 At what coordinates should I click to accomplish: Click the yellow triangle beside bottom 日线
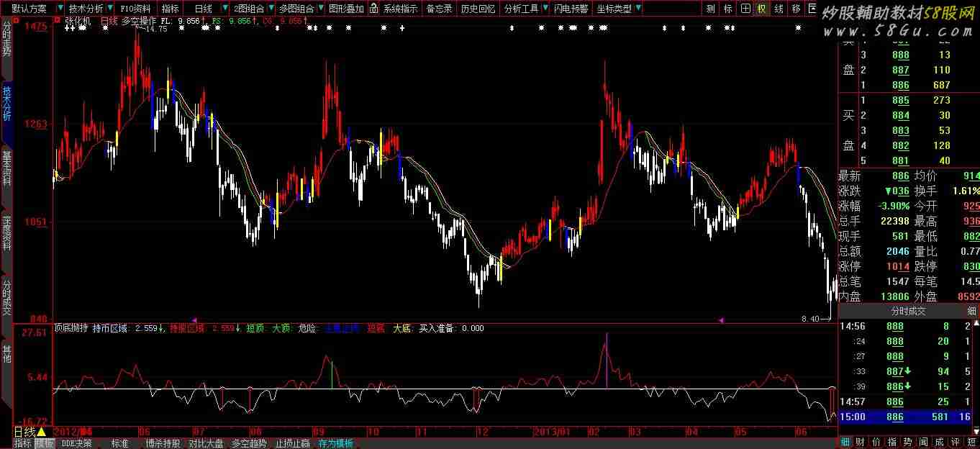point(41,432)
